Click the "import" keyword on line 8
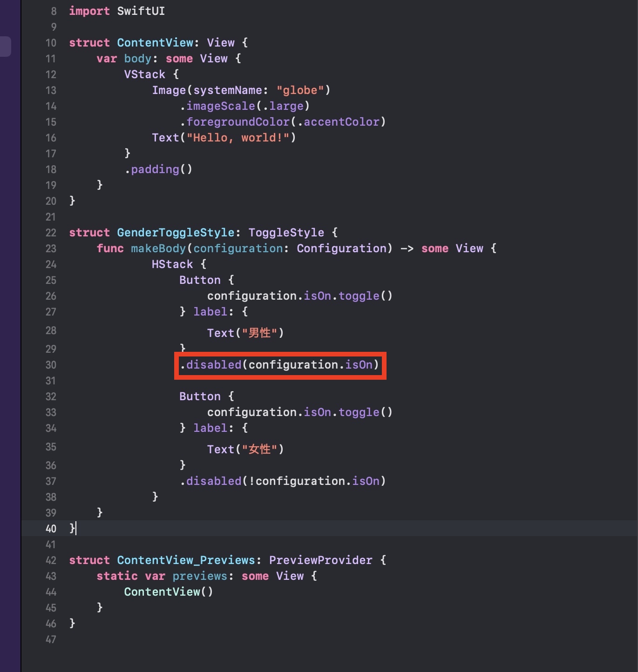This screenshot has width=638, height=672. pyautogui.click(x=89, y=11)
